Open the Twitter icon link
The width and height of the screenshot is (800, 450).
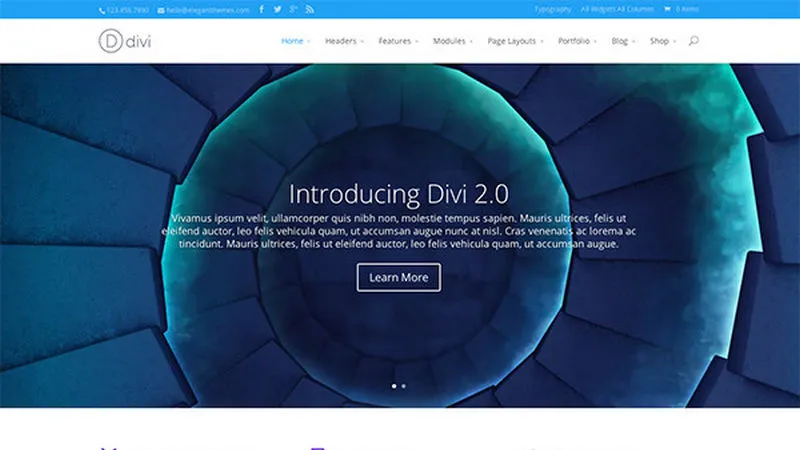tap(278, 9)
